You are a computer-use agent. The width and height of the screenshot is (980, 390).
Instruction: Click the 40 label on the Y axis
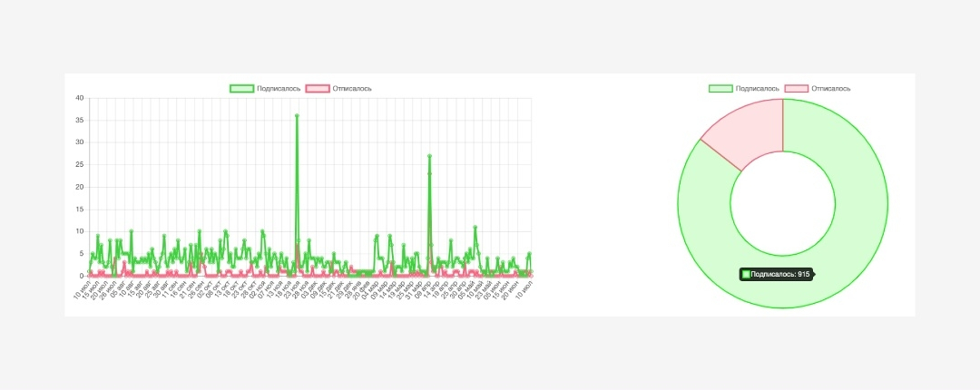pos(79,98)
